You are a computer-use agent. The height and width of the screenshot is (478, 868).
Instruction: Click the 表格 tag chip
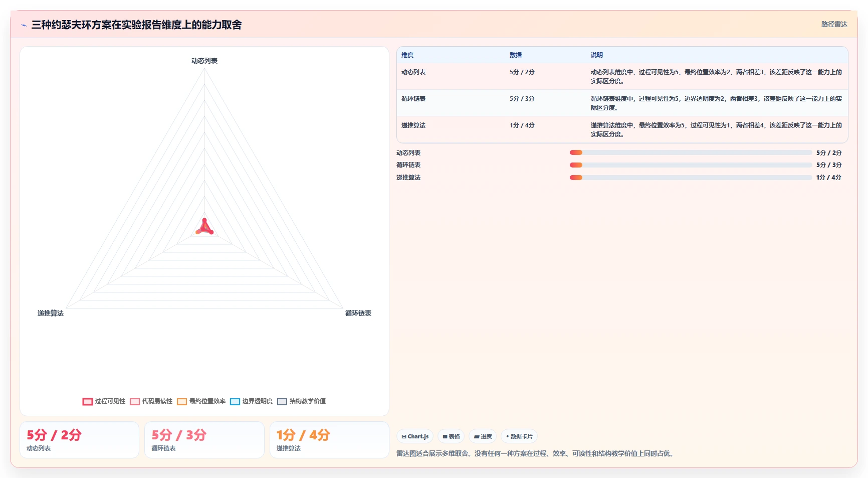[451, 436]
